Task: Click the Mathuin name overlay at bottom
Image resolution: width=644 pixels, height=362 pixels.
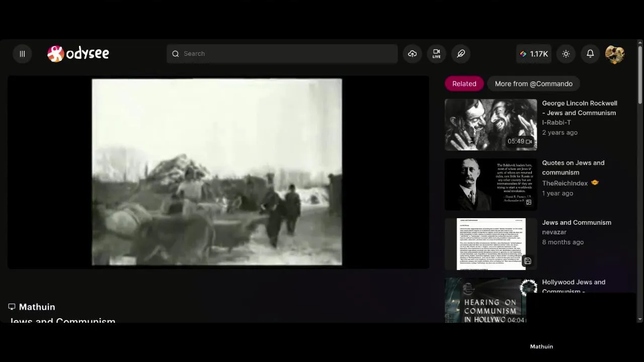Action: [541, 346]
